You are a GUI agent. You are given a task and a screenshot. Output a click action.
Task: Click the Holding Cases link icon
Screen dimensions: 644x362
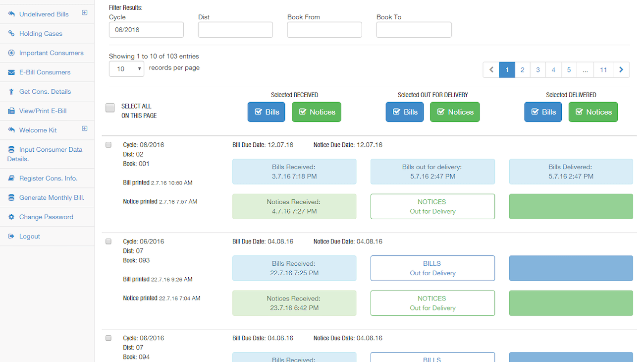11,34
